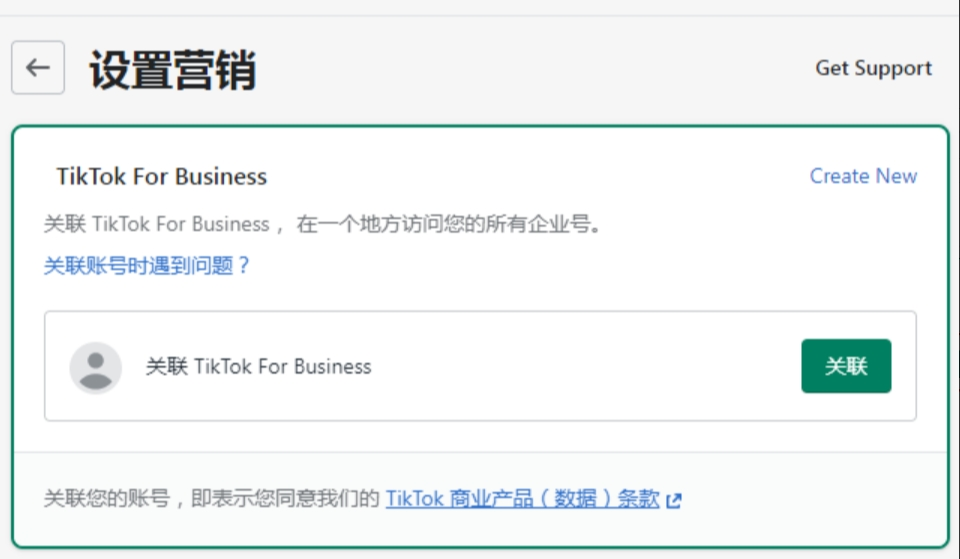Click the empty header area right of 设置营销
Screen dimensions: 960x559
point(533,69)
